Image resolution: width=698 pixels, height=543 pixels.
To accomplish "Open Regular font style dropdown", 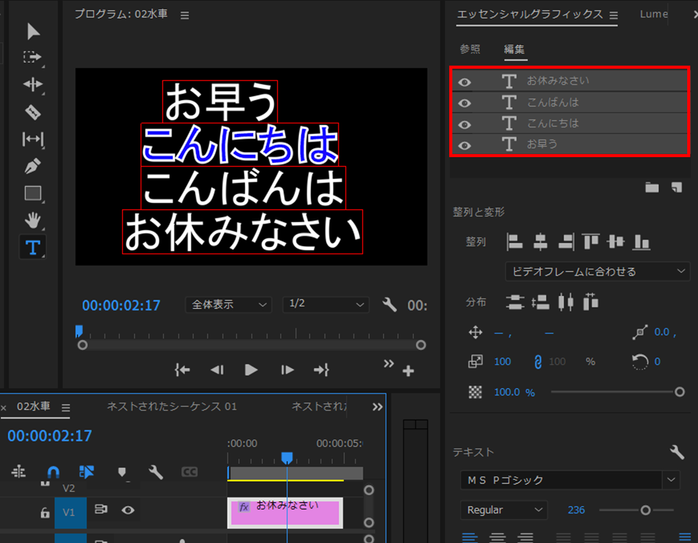I will pyautogui.click(x=504, y=510).
